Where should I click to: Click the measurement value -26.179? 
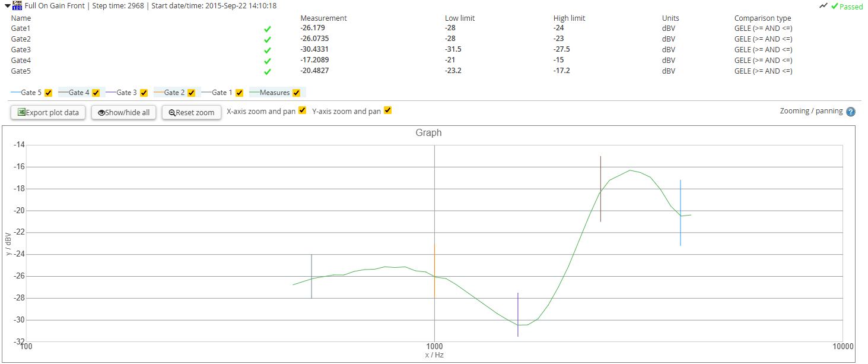click(x=313, y=28)
